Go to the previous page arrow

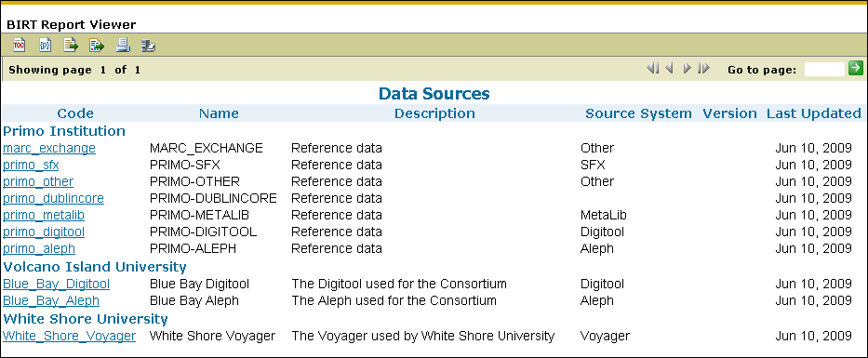click(669, 69)
